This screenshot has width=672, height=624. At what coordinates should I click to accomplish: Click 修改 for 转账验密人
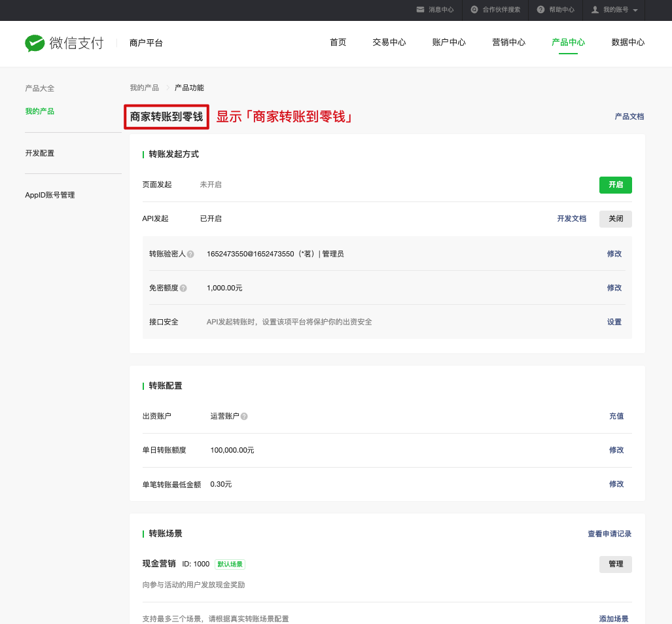(x=614, y=254)
